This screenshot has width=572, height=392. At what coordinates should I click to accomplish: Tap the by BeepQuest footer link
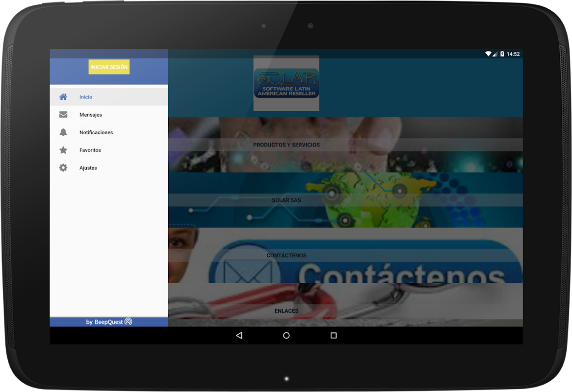point(109,322)
